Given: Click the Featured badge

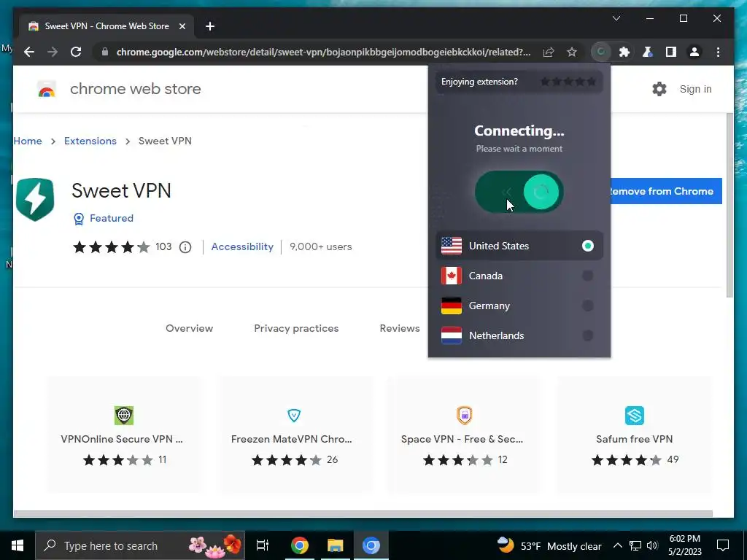Looking at the screenshot, I should coord(104,218).
